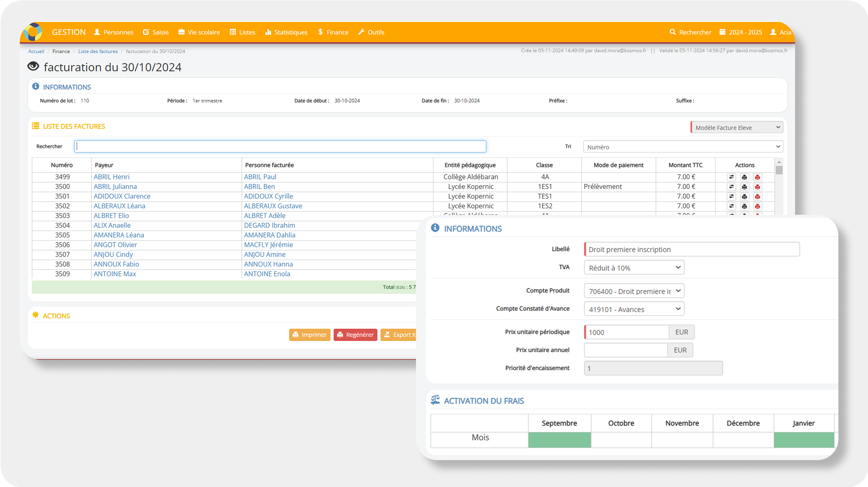Screen dimensions: 868x487
Task: Click the asterisk icon beside ACTIONS
Action: point(35,315)
